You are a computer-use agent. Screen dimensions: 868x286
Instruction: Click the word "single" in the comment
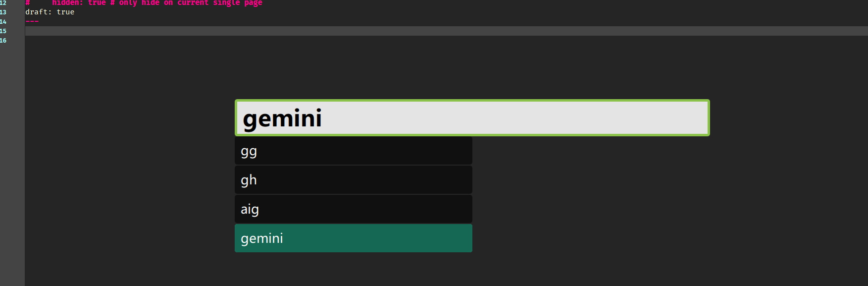point(226,2)
